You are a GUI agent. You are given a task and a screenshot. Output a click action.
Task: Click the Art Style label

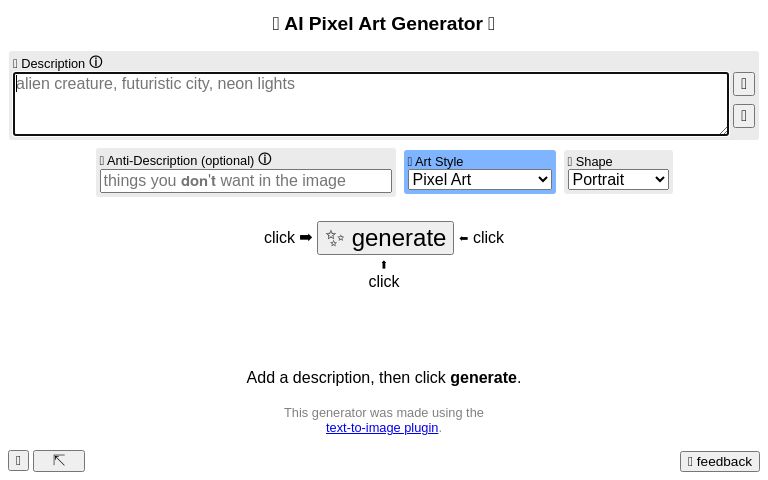438,162
